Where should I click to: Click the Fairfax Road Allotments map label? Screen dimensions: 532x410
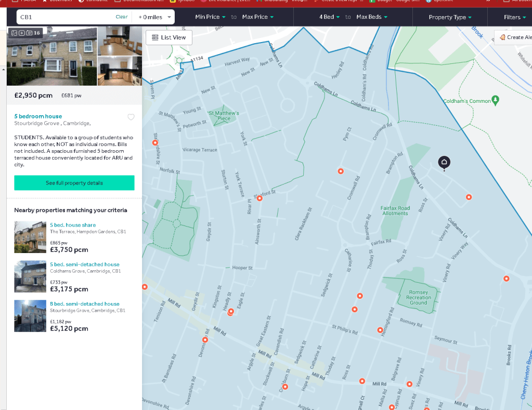click(x=395, y=210)
